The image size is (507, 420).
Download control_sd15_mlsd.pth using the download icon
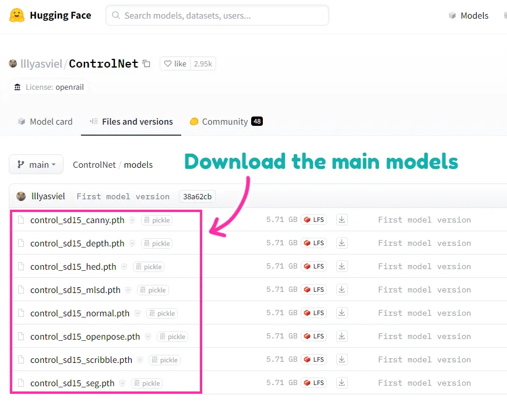click(341, 290)
